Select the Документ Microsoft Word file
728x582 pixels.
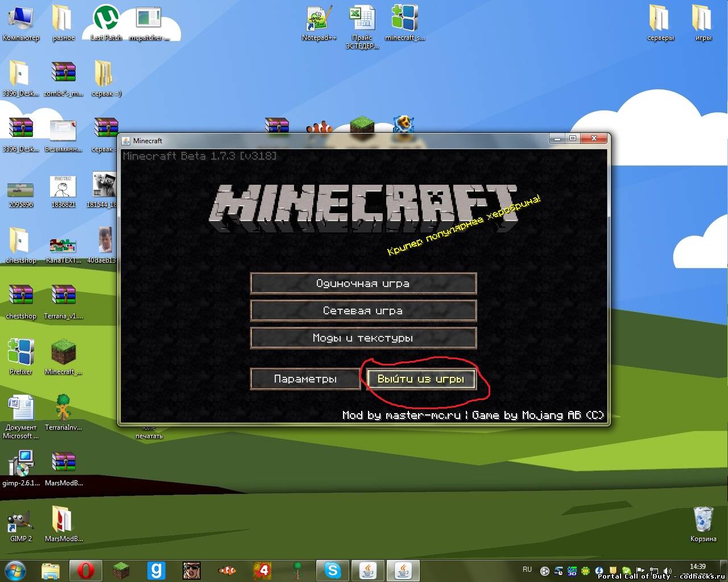click(x=20, y=416)
